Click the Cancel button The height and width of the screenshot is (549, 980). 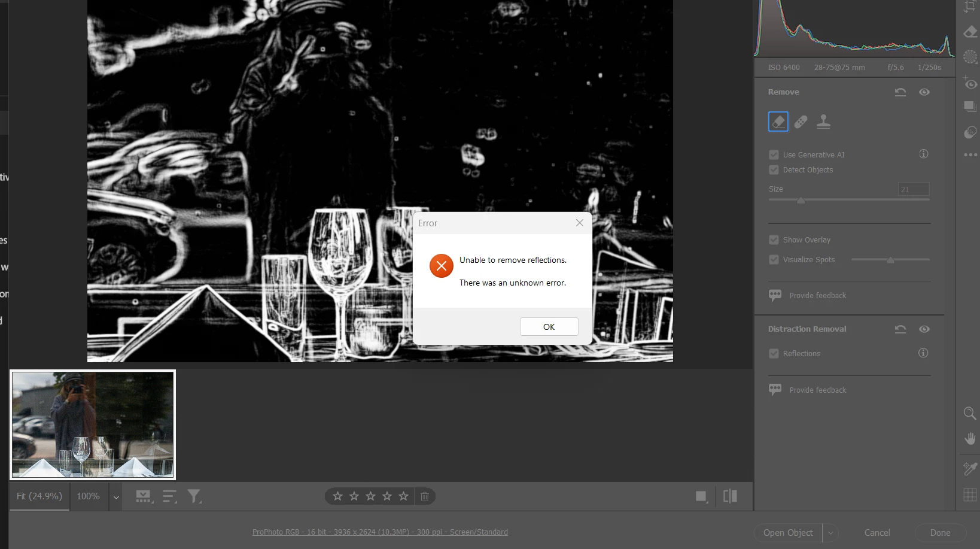tap(877, 533)
